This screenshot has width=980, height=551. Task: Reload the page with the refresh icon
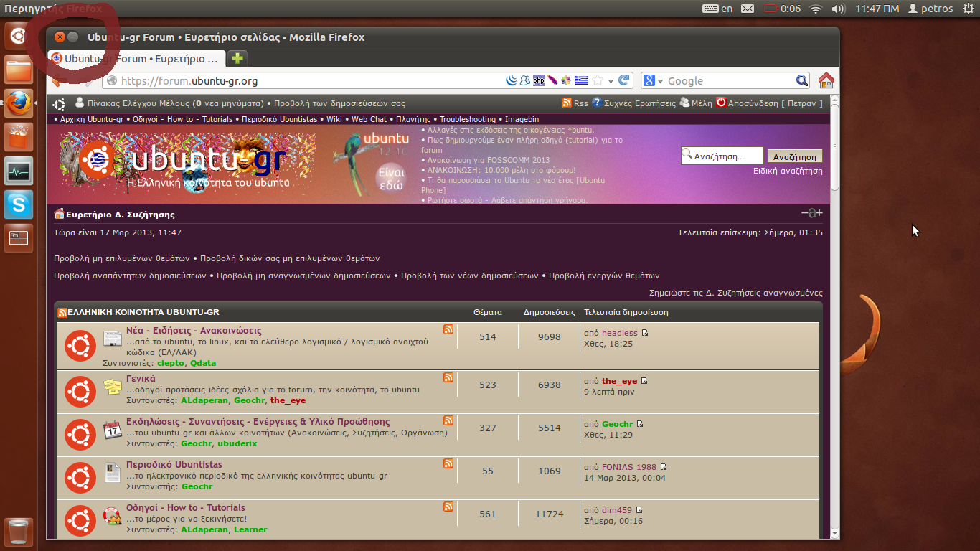(624, 80)
